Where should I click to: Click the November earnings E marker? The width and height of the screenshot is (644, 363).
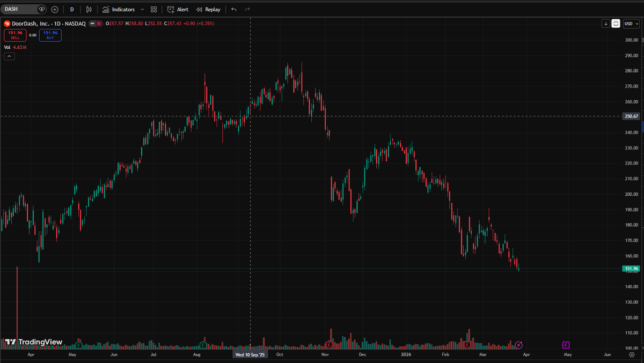point(328,345)
